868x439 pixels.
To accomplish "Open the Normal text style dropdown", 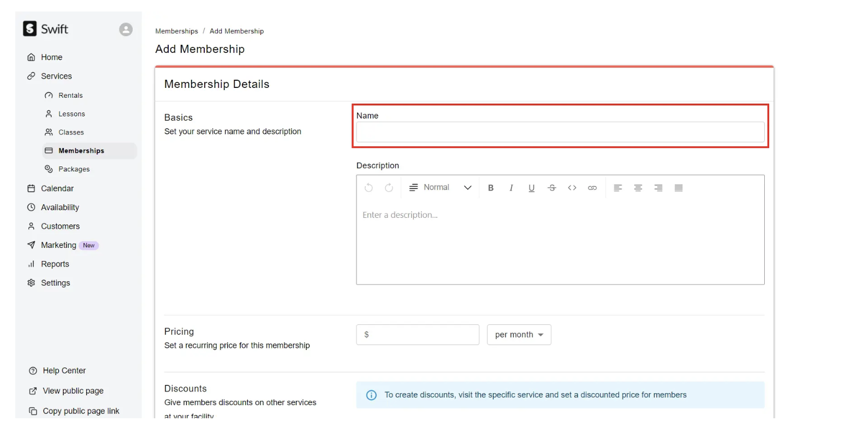I will pos(441,188).
